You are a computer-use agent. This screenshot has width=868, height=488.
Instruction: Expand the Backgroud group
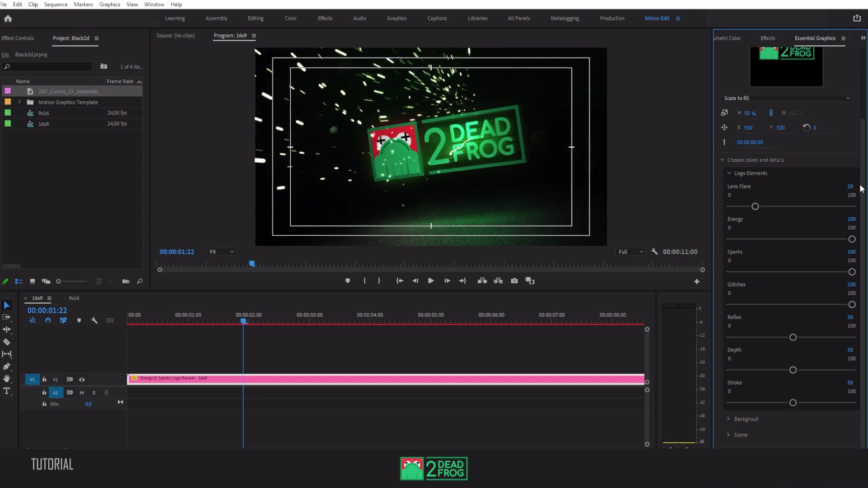coord(728,419)
